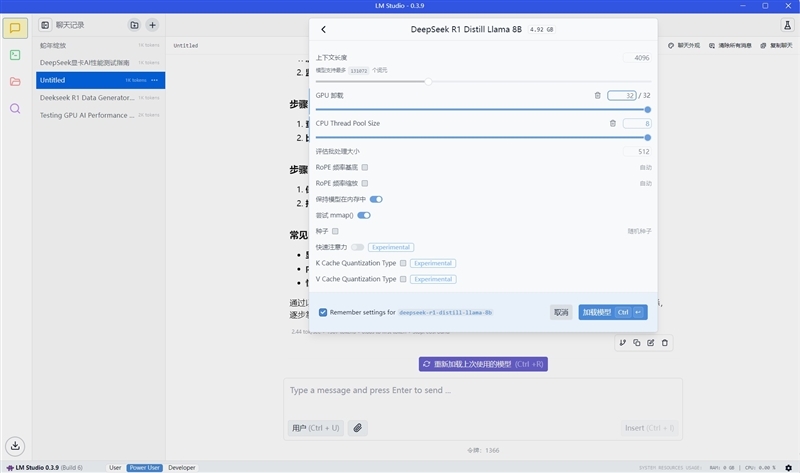Adjust the CPU Thread Pool Size slider handle
Image resolution: width=800 pixels, height=473 pixels.
click(x=647, y=138)
